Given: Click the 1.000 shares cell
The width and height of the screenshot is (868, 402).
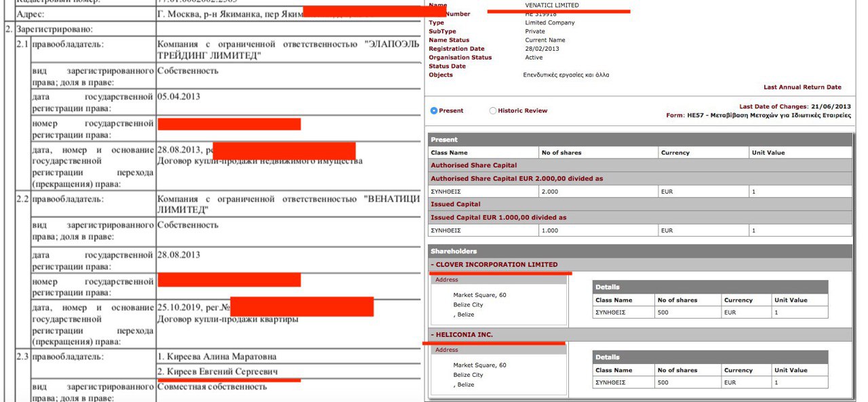Looking at the screenshot, I should pyautogui.click(x=598, y=230).
